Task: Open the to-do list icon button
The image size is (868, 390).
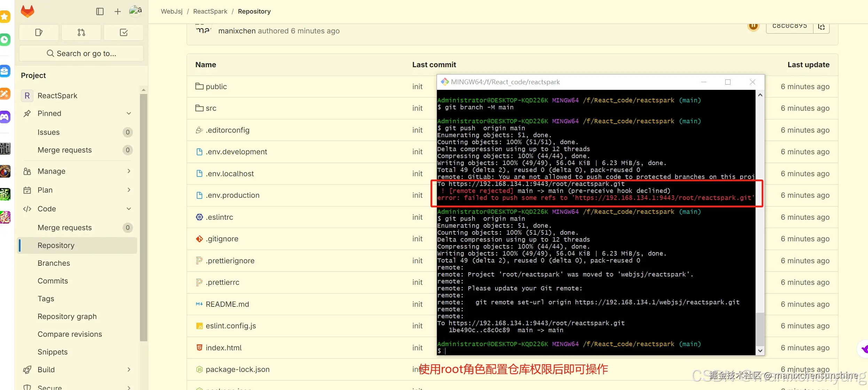Action: [x=124, y=32]
